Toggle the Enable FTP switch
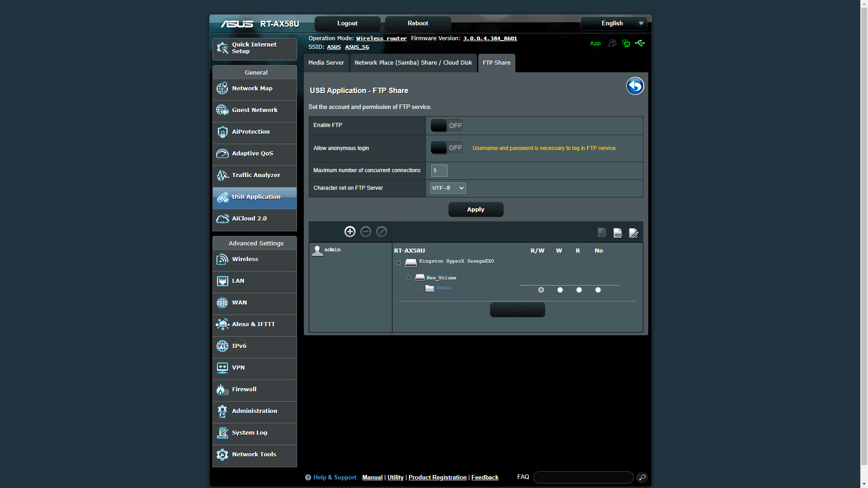Viewport: 868px width, 488px height. (447, 126)
